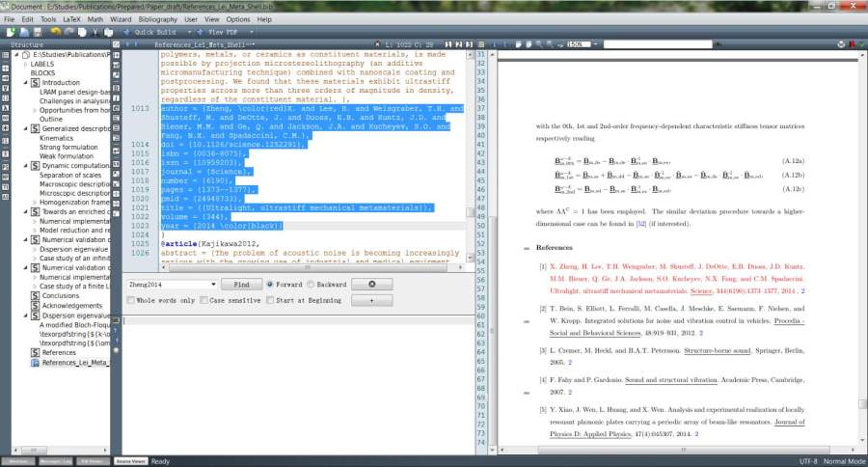Screen dimensions: 868x467
Task: Click the Save file toolbar icon
Action: click(37, 32)
